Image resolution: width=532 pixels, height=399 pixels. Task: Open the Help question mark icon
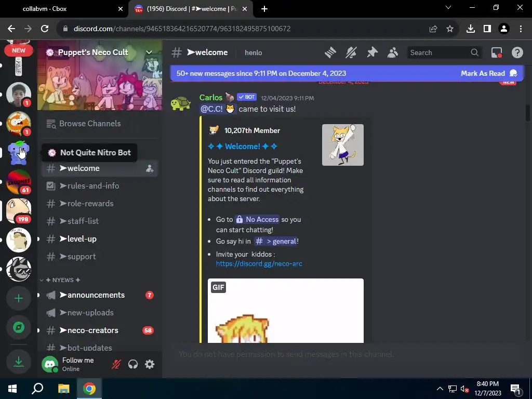(x=517, y=52)
